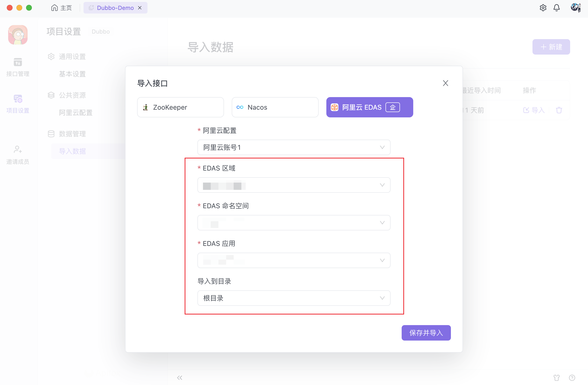This screenshot has height=385, width=588.
Task: Open settings gear in title bar
Action: tap(543, 8)
